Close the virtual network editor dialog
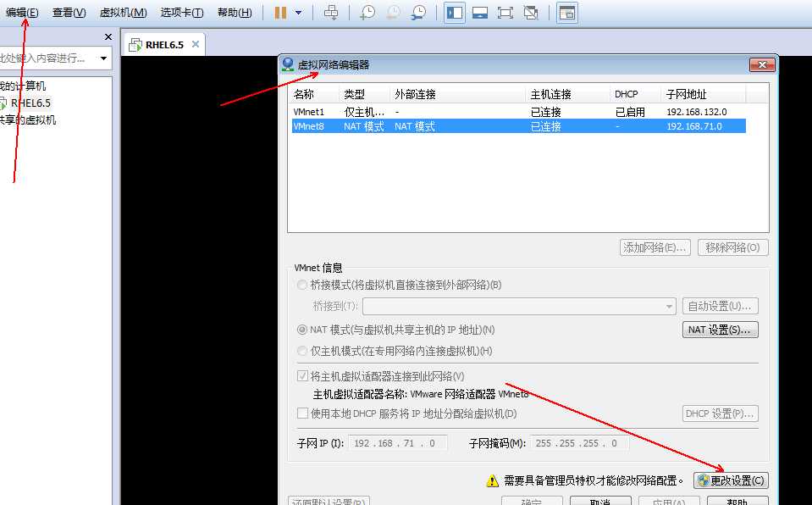Image resolution: width=812 pixels, height=505 pixels. [x=762, y=64]
